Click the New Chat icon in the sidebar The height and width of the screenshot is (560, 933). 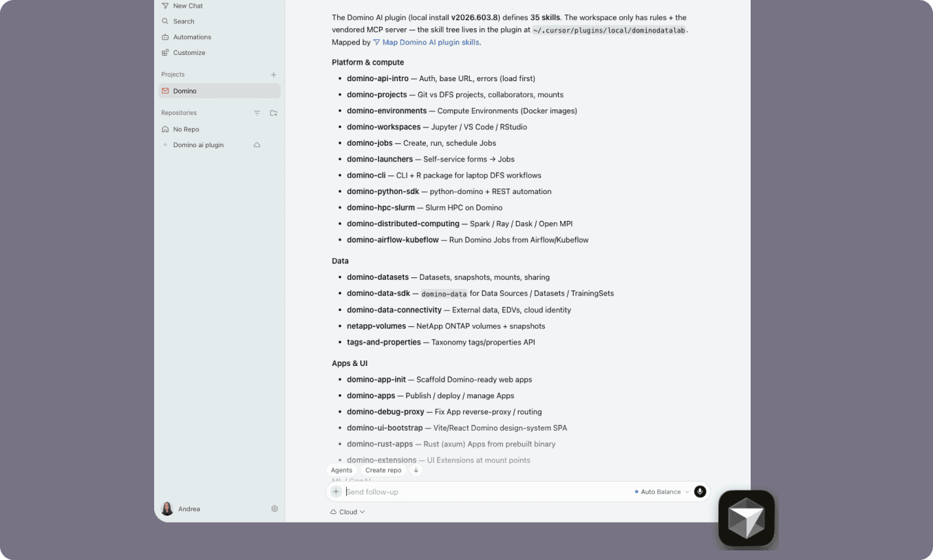click(165, 6)
